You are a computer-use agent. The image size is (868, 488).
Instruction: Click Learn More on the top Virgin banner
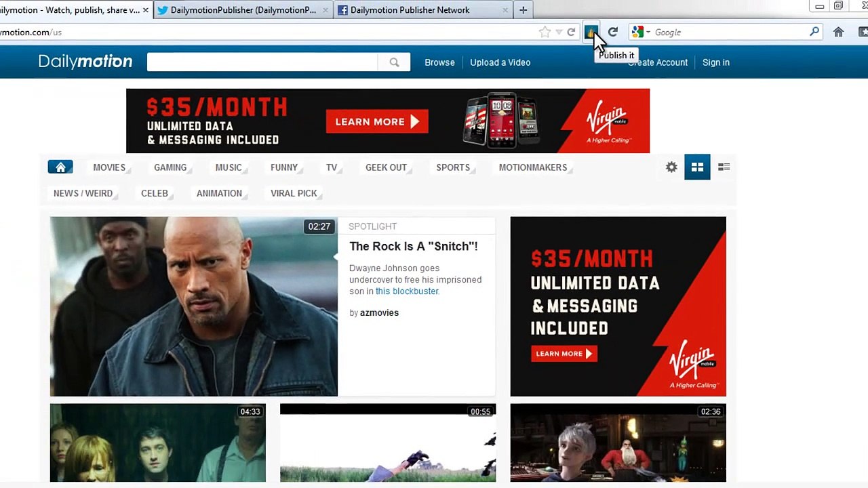(x=377, y=121)
